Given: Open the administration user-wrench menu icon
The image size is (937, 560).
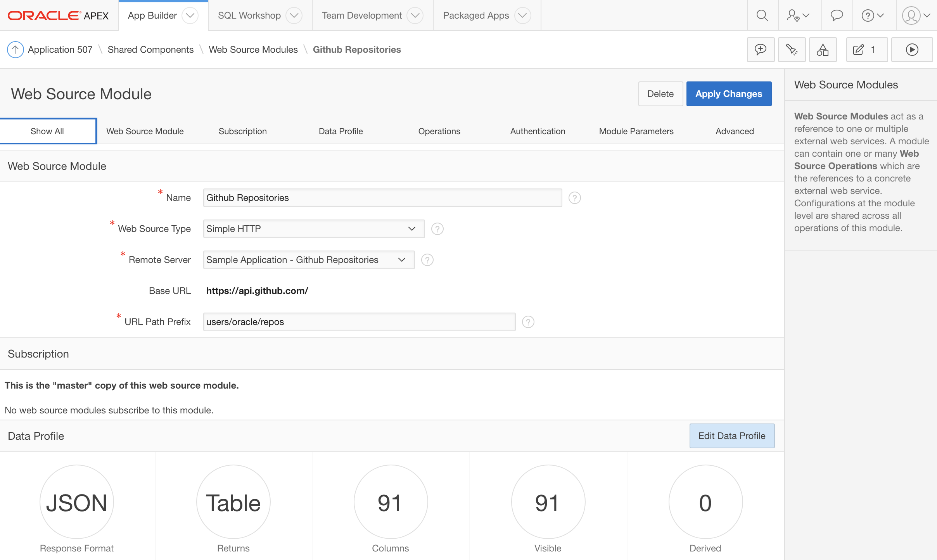Looking at the screenshot, I should click(798, 16).
